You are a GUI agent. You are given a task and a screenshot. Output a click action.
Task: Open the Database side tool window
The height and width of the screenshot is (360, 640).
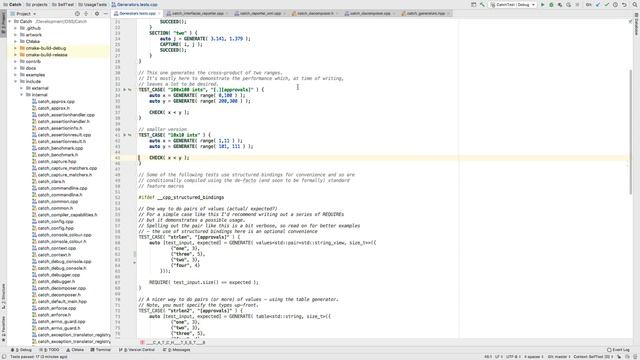pyautogui.click(x=636, y=24)
